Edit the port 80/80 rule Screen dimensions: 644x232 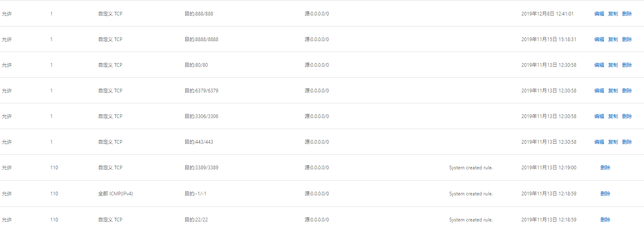(599, 65)
